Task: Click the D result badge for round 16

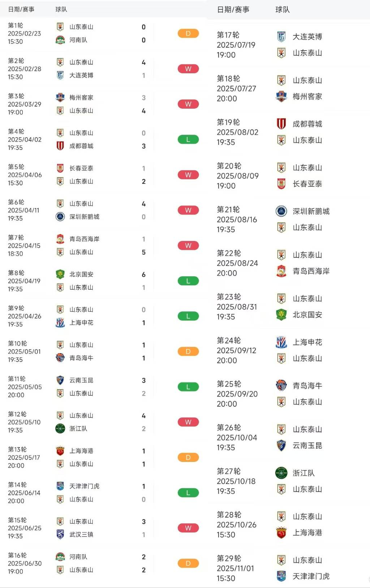Action: point(188,563)
